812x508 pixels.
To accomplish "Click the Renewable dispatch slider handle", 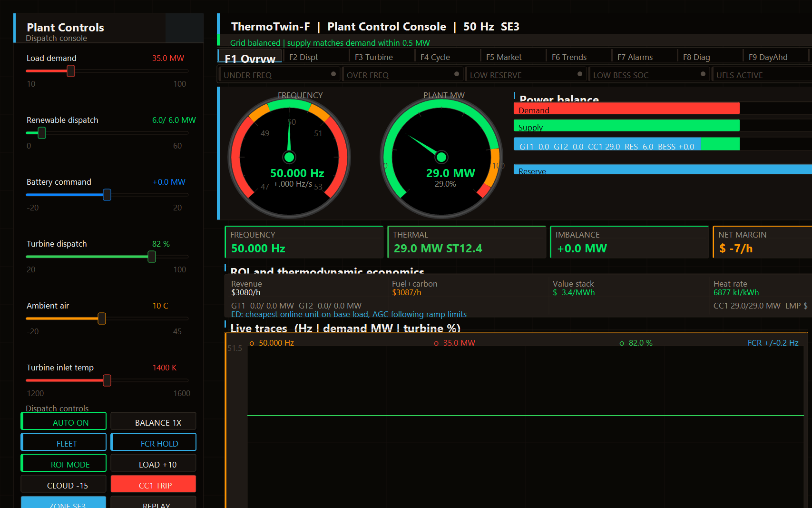I will click(42, 133).
